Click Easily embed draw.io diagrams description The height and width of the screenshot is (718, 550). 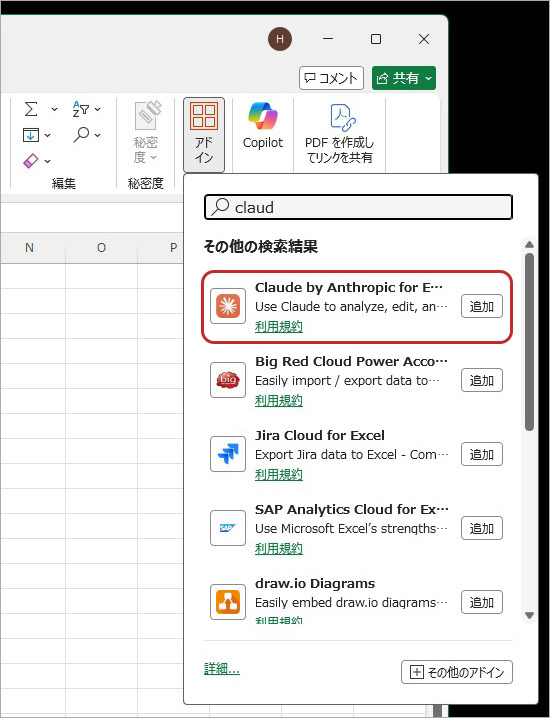(x=351, y=603)
